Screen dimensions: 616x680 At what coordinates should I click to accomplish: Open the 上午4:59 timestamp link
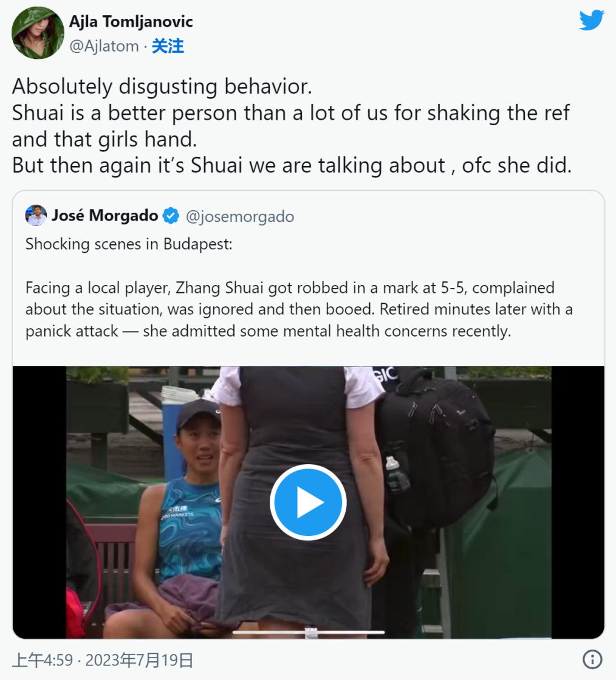coord(43,660)
